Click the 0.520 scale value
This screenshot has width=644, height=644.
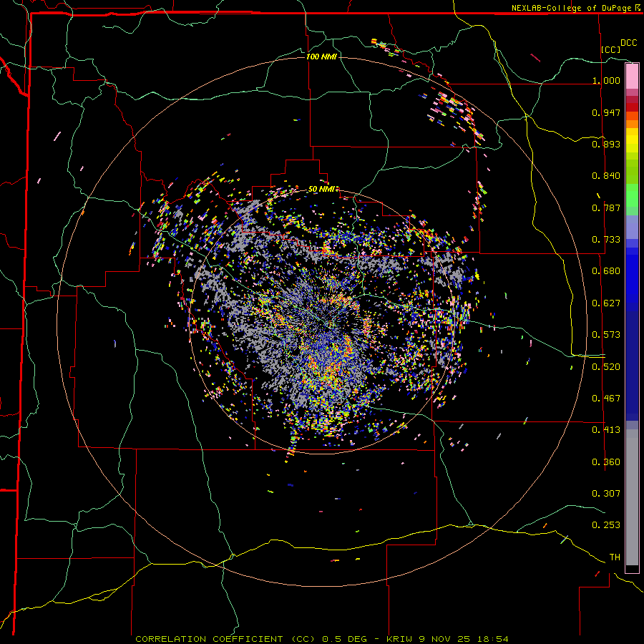[606, 367]
